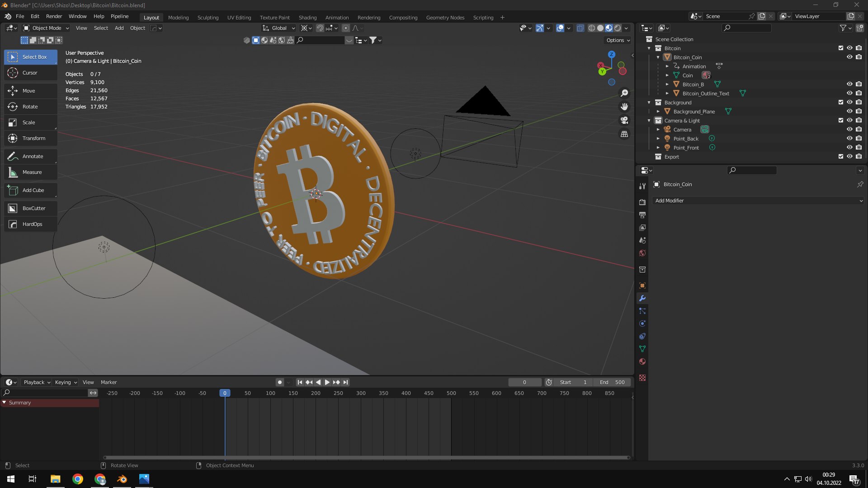Activate the Add Cube tool
868x488 pixels.
[x=30, y=190]
